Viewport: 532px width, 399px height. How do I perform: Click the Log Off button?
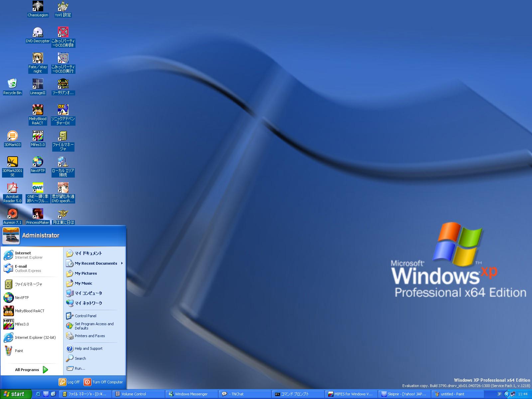click(69, 382)
